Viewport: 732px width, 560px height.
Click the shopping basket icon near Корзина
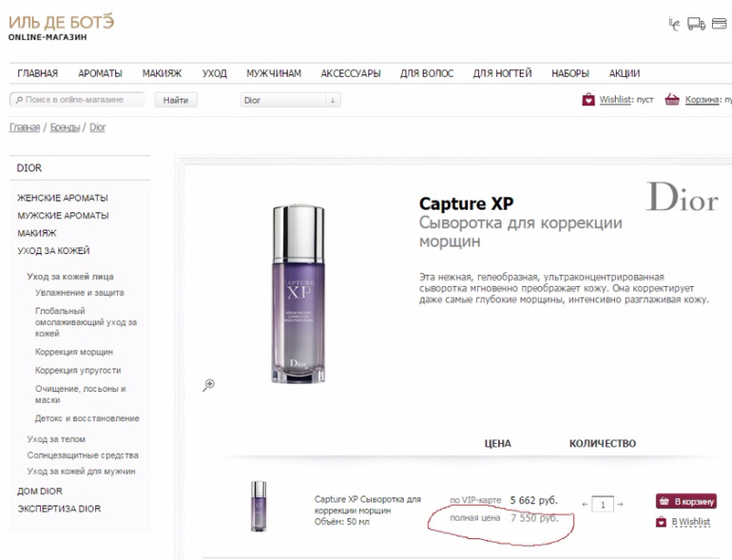click(x=673, y=99)
